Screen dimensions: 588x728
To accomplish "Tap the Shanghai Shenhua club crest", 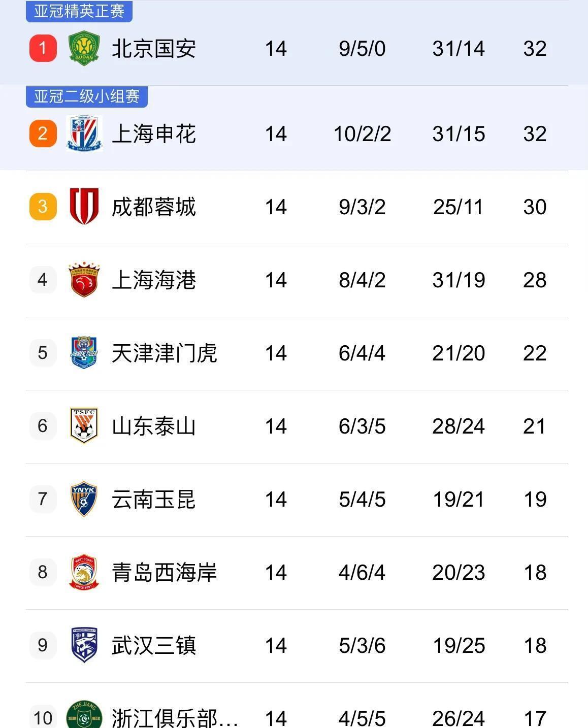I will [x=84, y=134].
